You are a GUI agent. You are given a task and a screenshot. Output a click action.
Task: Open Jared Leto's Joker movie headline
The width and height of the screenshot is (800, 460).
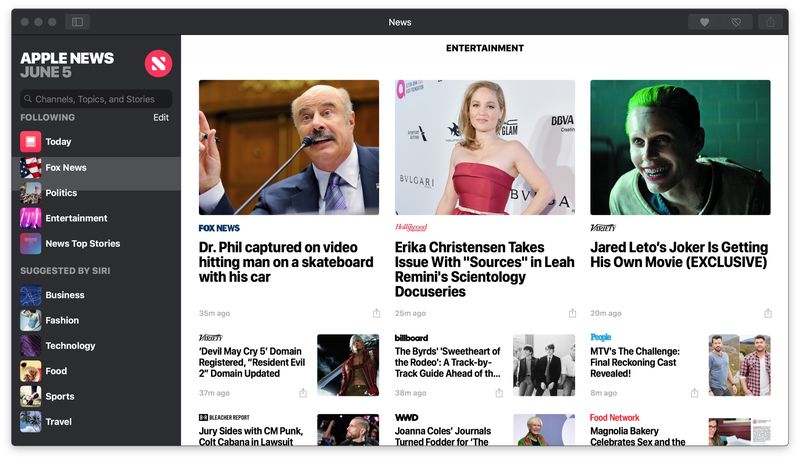coord(679,254)
